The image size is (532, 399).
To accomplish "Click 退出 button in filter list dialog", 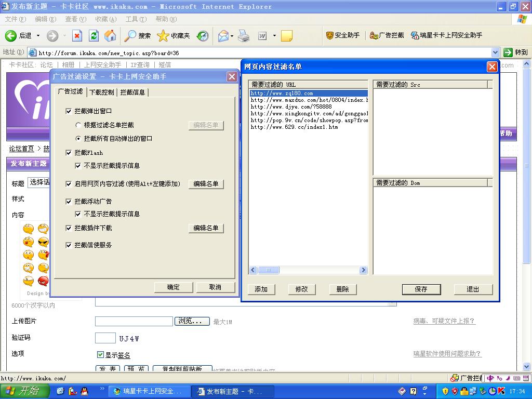I will click(x=473, y=289).
